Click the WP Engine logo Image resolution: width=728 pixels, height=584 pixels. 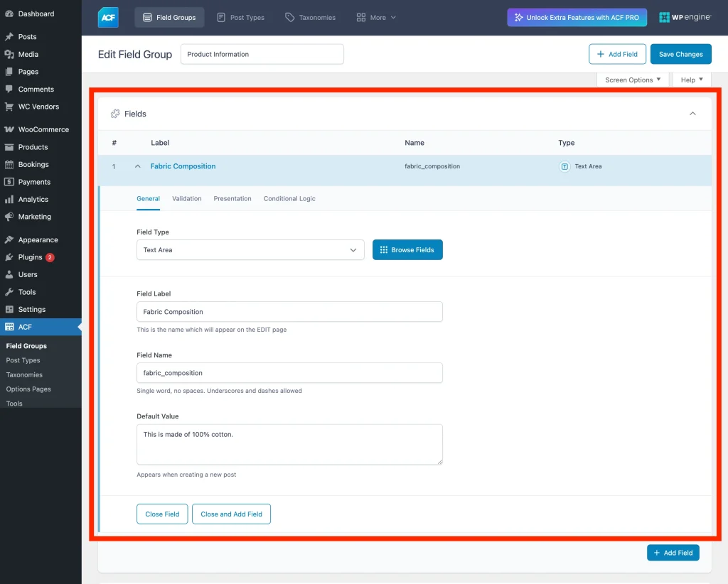point(685,17)
